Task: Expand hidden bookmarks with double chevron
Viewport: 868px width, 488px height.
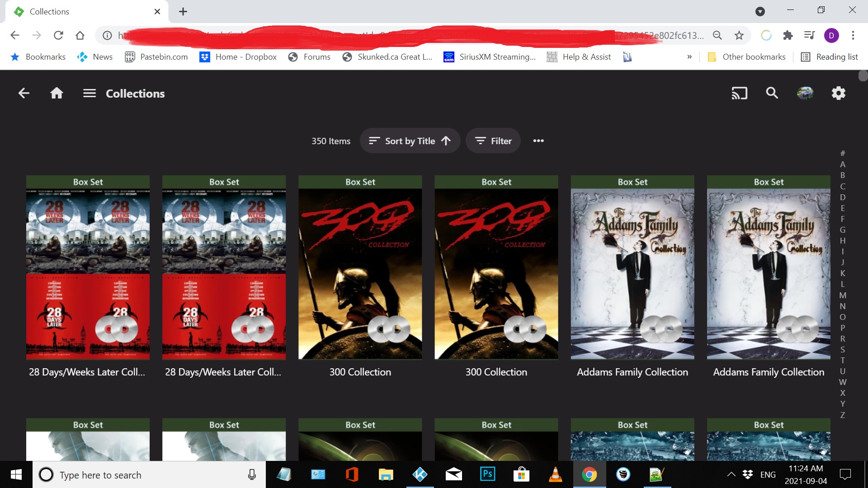Action: pyautogui.click(x=689, y=57)
